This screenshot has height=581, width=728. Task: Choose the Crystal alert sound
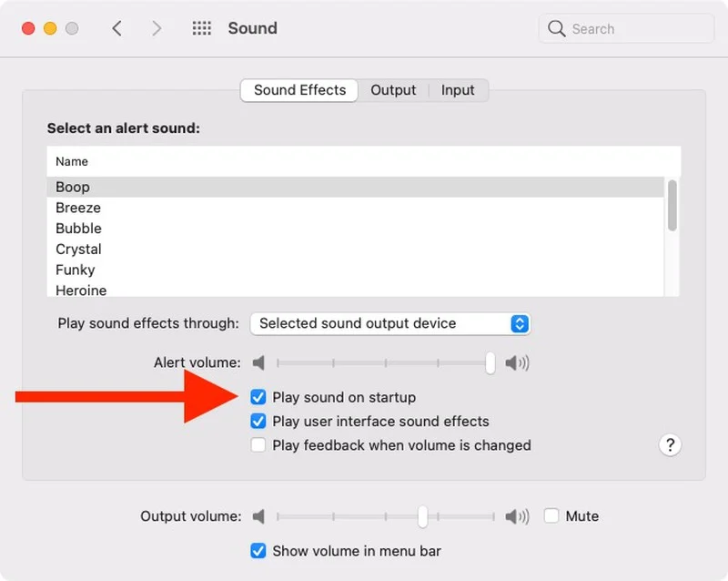(x=78, y=249)
